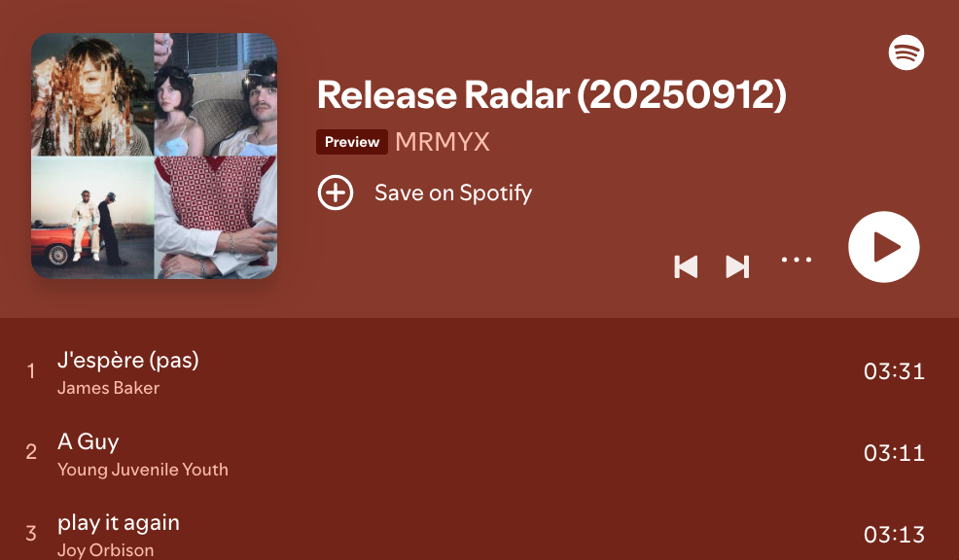Select track number 1 in the list

[30, 371]
